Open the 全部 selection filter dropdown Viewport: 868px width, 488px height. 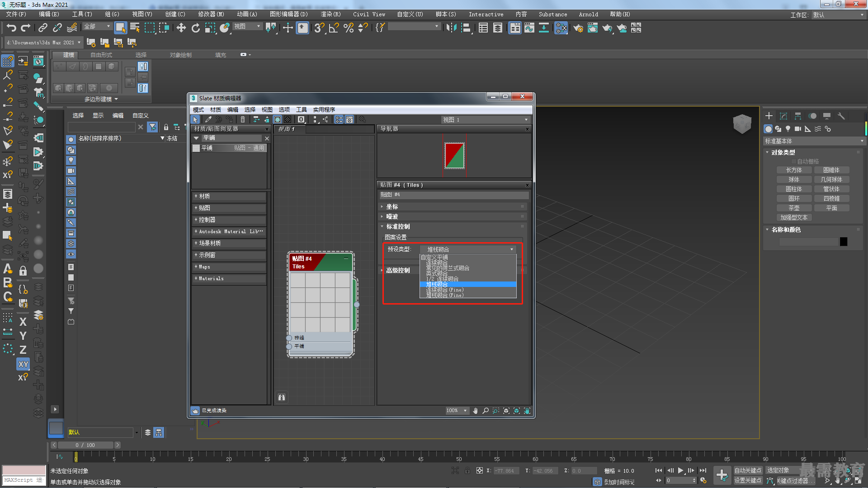(97, 27)
